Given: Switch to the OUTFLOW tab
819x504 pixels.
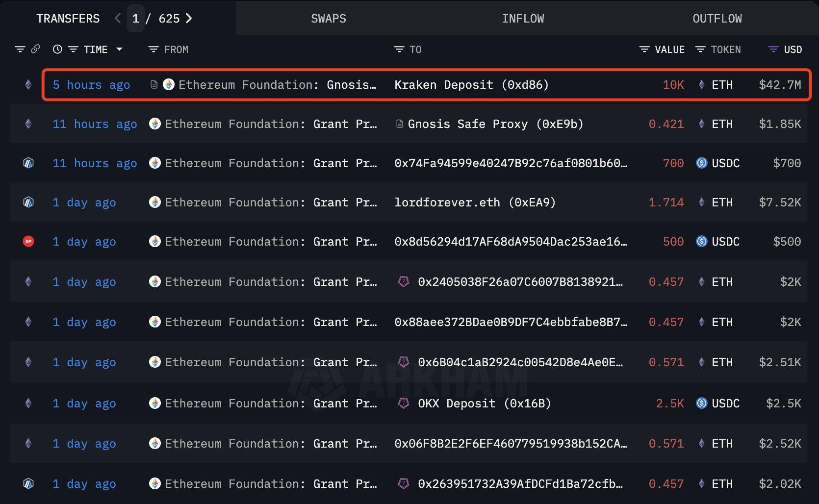Looking at the screenshot, I should [x=717, y=18].
